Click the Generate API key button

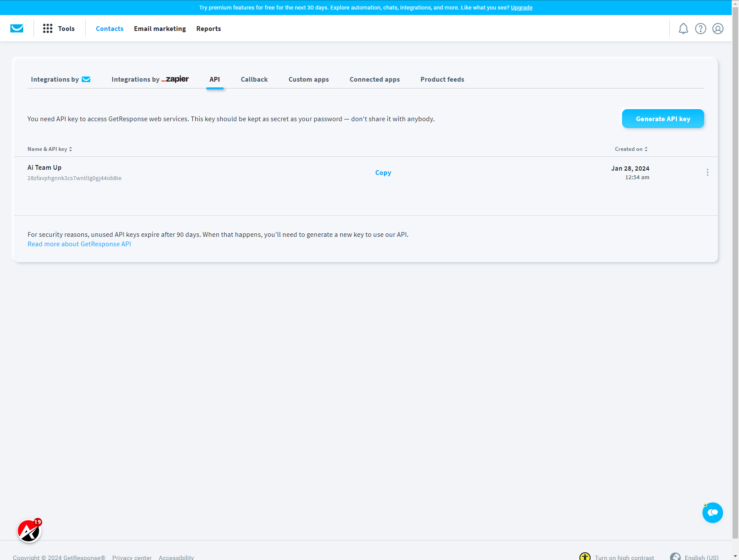tap(663, 119)
